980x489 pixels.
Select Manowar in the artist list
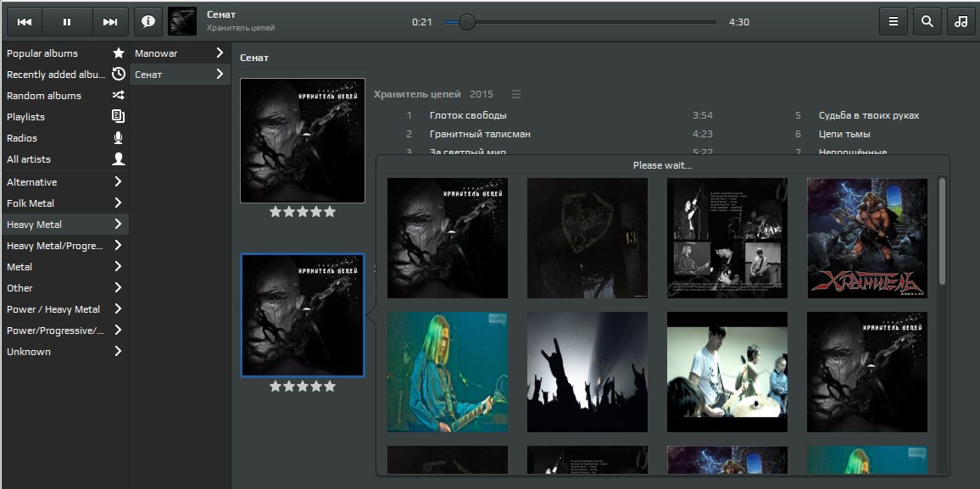coord(180,53)
